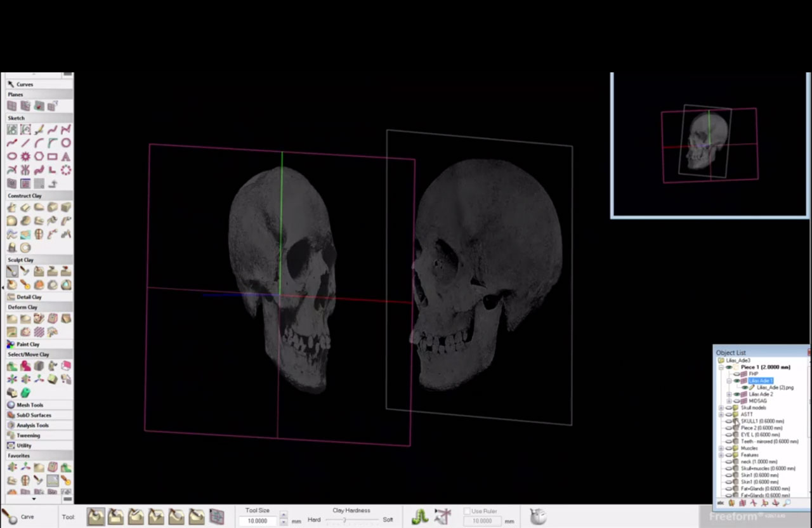Select the sketch line tool
Viewport: 812px width, 528px height.
point(25,143)
